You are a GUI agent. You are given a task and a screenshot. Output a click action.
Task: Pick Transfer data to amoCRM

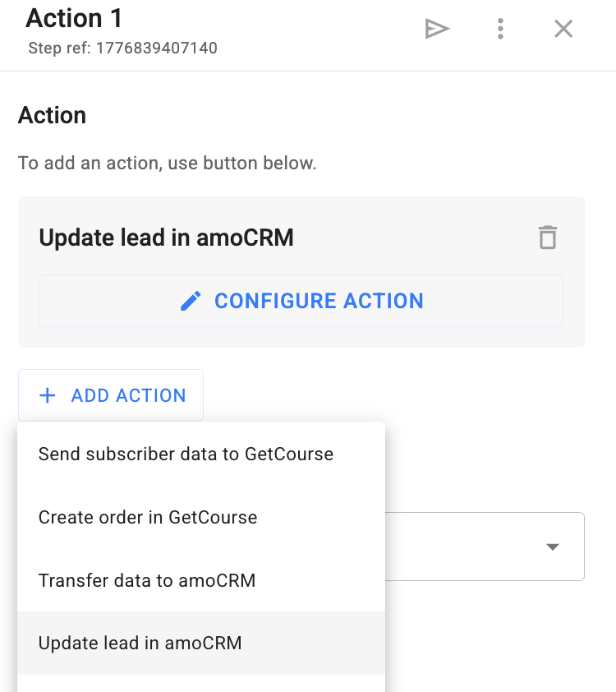tap(147, 580)
